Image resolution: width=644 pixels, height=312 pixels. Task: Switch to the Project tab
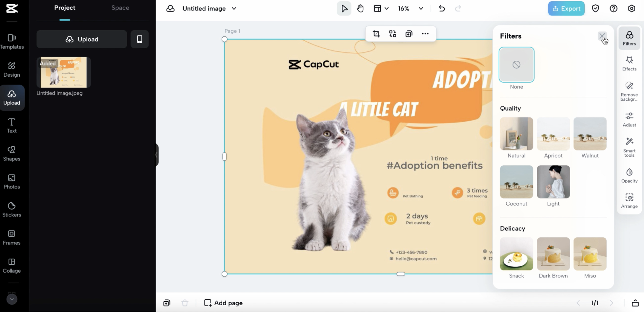(64, 8)
